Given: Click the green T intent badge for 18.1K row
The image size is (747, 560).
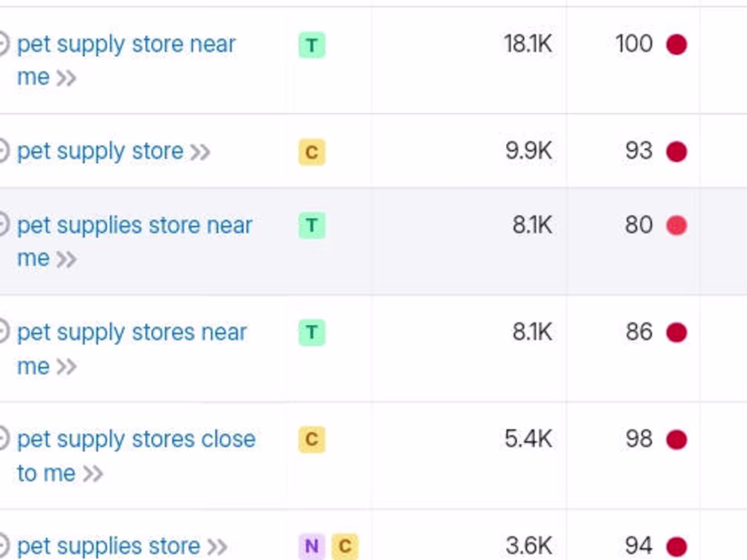Looking at the screenshot, I should (x=312, y=45).
